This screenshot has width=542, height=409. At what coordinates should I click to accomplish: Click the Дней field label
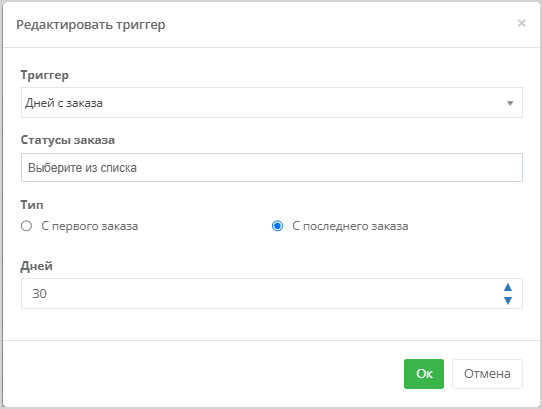point(36,266)
